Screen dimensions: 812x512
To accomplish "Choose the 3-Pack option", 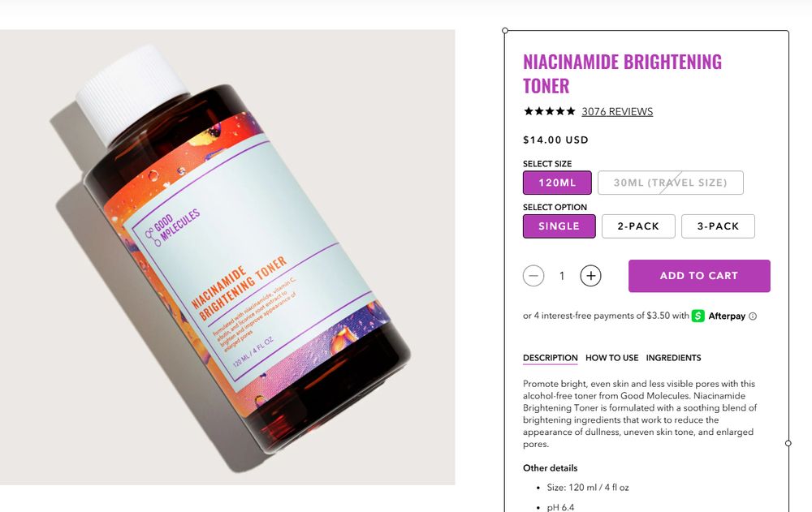I will point(719,226).
